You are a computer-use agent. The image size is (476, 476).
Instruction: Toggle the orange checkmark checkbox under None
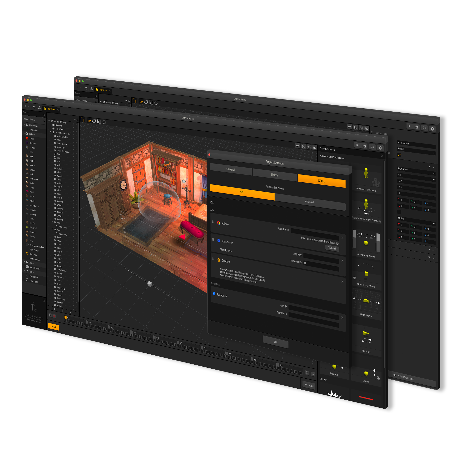(399, 155)
